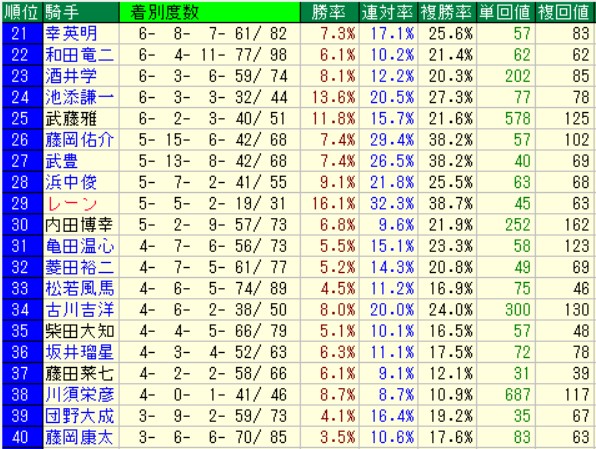Click the 連対率 column header

coord(388,13)
